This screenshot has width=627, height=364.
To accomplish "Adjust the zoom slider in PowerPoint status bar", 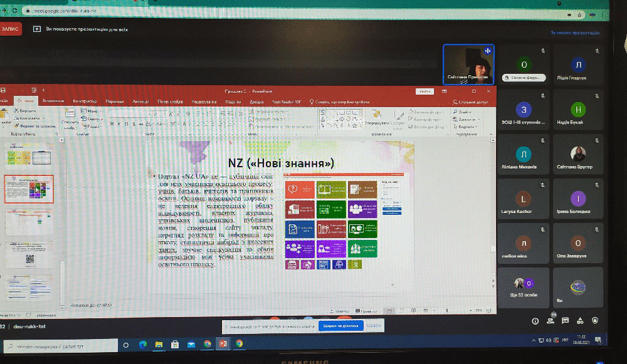I will coord(447,311).
